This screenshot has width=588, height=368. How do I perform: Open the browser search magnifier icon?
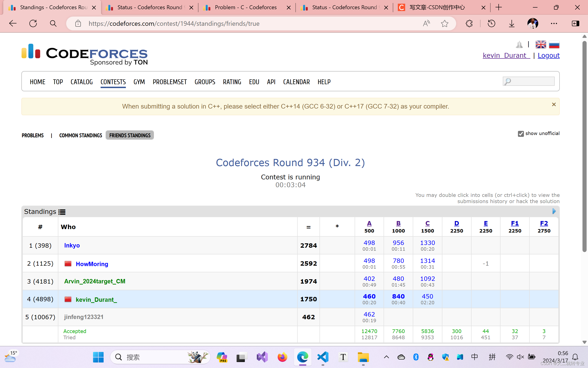click(x=53, y=23)
